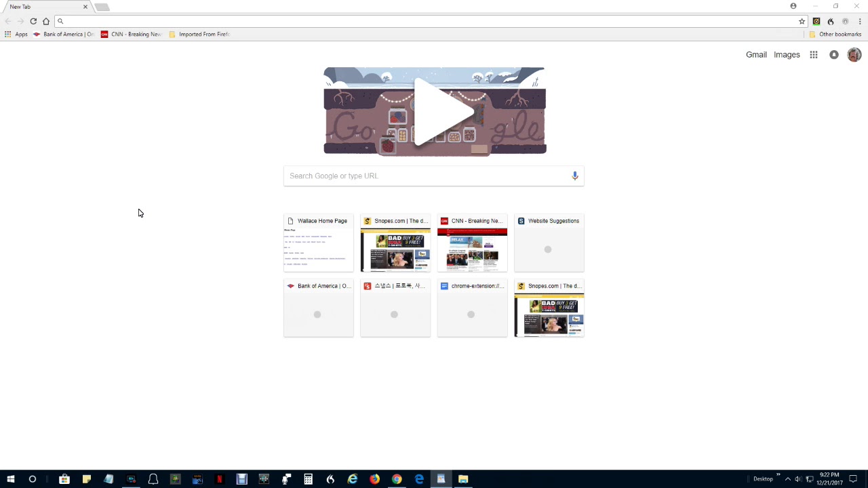The image size is (868, 488).
Task: Open the Google account avatar
Action: (x=854, y=55)
